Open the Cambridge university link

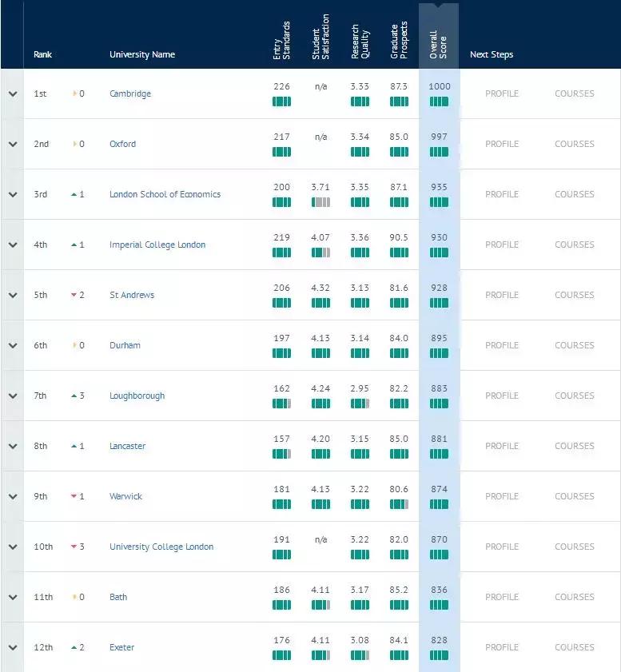pos(130,93)
